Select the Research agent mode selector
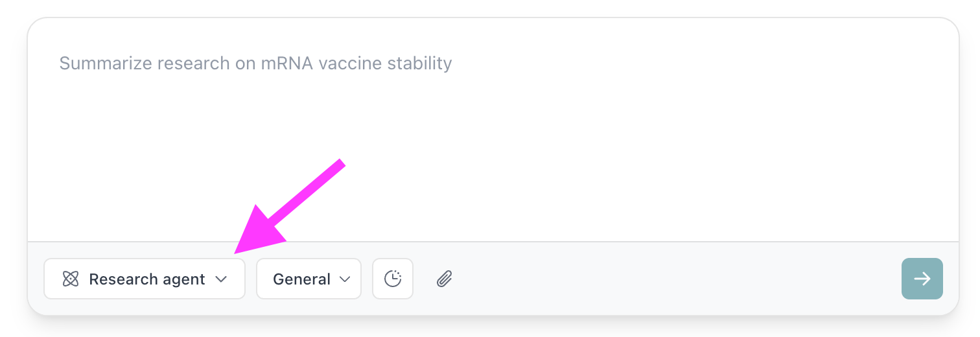Image resolution: width=980 pixels, height=337 pixels. click(x=145, y=279)
